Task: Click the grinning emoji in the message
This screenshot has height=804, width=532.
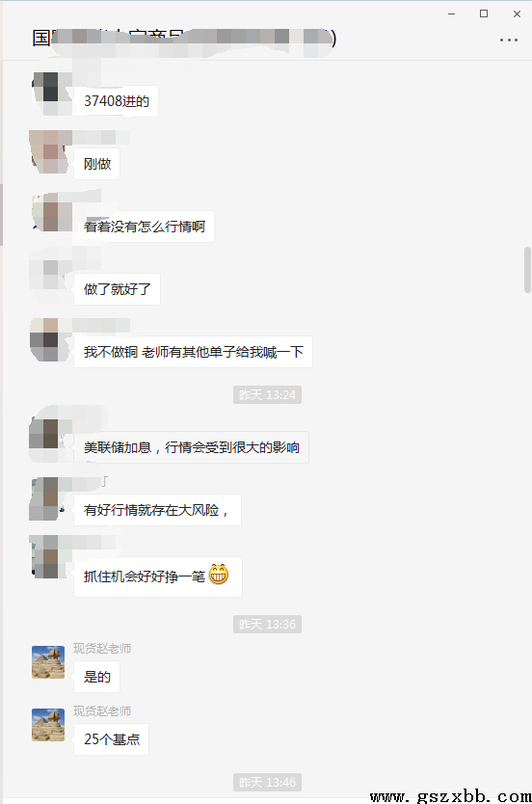Action: click(219, 575)
